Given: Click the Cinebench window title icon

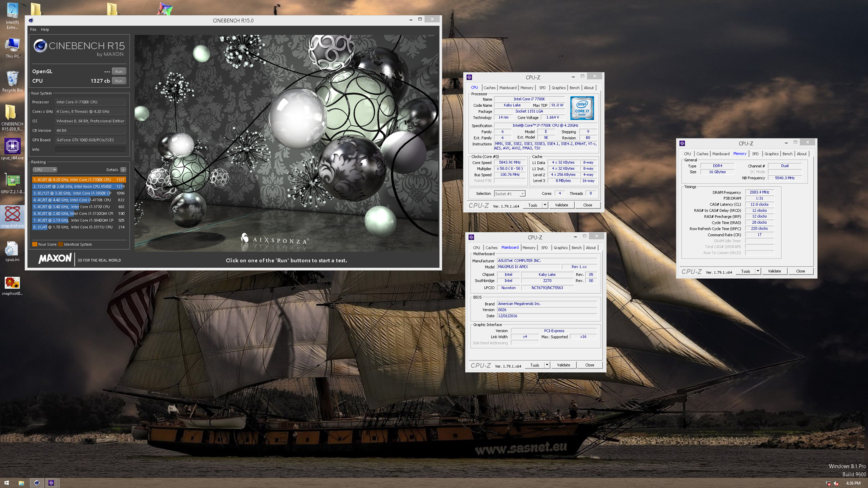Looking at the screenshot, I should coord(31,20).
